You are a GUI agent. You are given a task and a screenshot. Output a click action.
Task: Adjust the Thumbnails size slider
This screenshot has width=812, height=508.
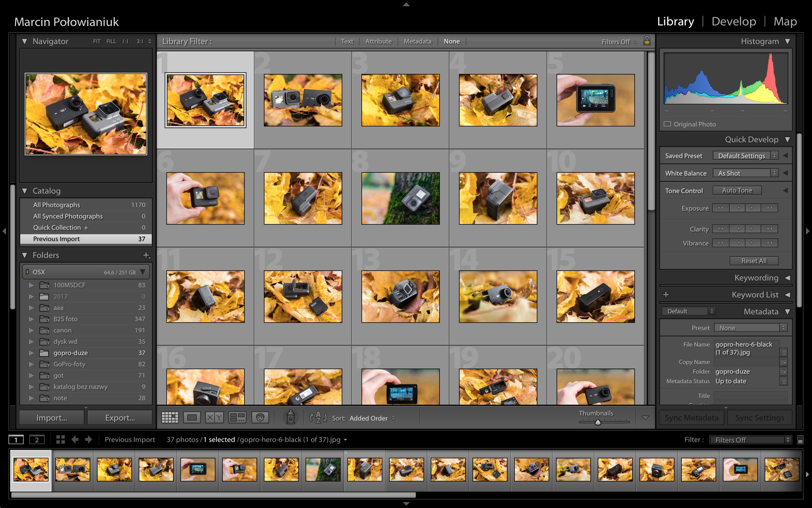(598, 422)
